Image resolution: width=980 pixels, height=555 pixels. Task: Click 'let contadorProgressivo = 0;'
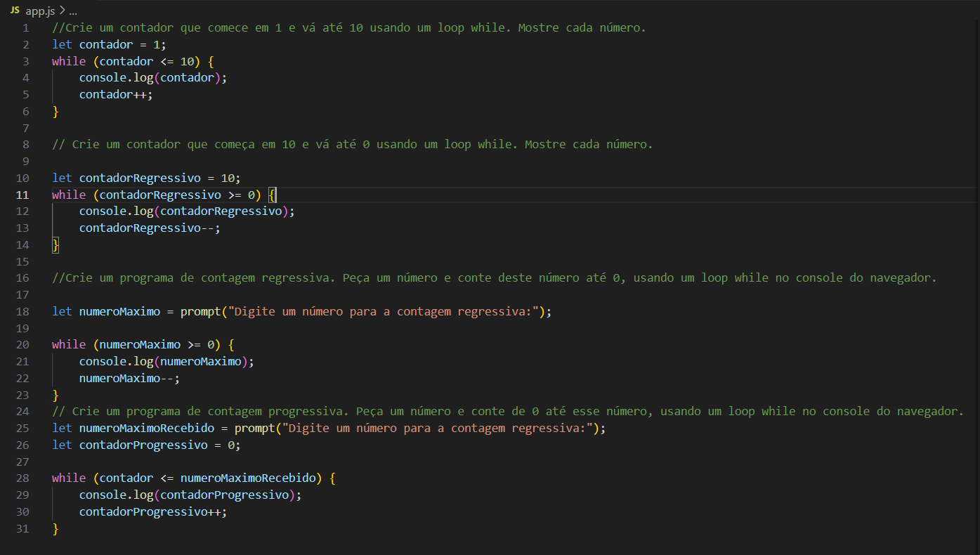[146, 445]
